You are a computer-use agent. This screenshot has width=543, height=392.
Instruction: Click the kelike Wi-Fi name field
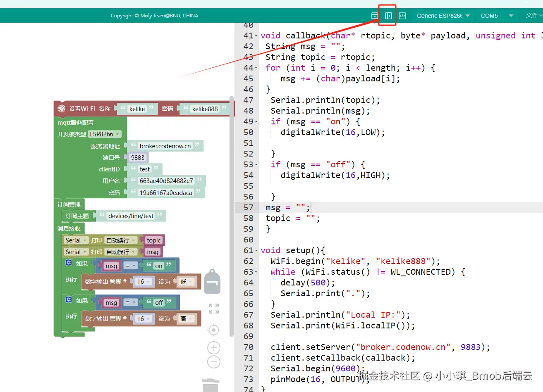[x=137, y=109]
